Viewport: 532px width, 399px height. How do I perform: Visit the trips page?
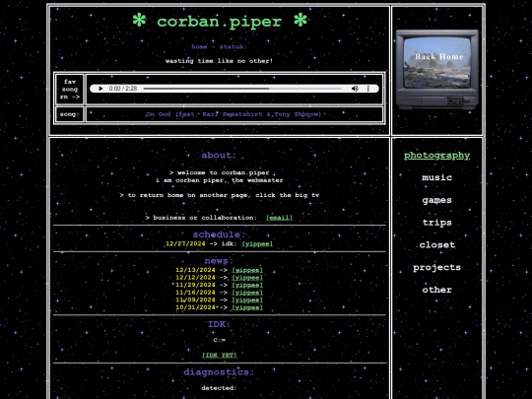[x=437, y=223]
